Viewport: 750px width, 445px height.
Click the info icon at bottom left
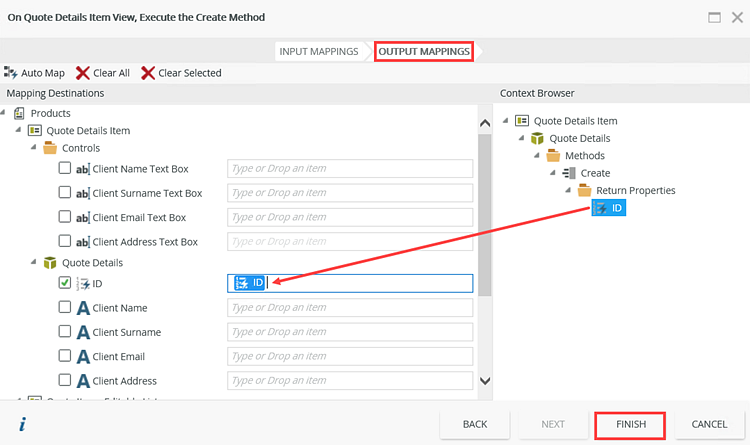(22, 424)
